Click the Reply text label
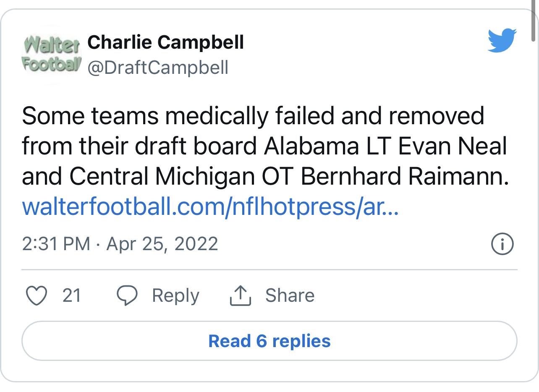The width and height of the screenshot is (539, 392). coord(175,295)
